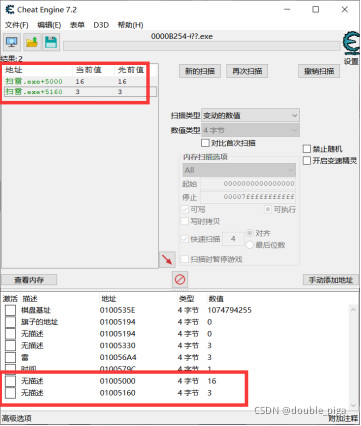361x426 pixels.
Task: Click address 01005000 in address list
Action: click(x=117, y=381)
